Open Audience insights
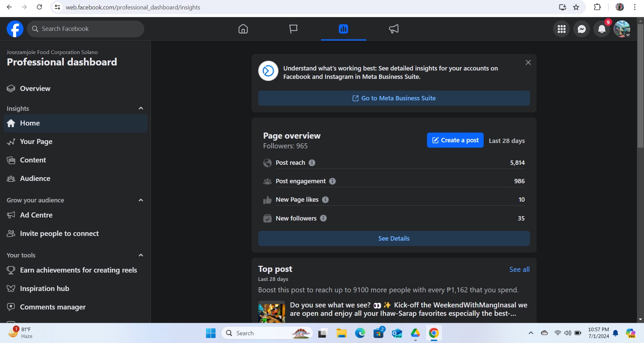644x343 pixels. pos(75,179)
